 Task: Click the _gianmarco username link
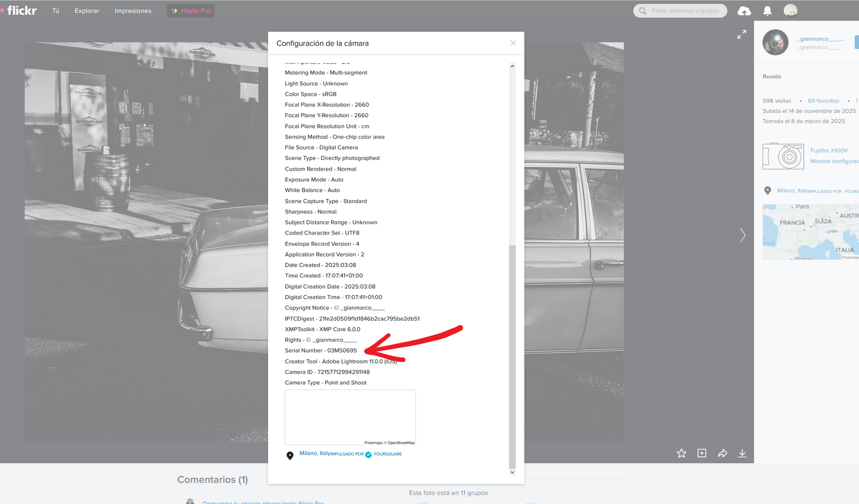820,39
